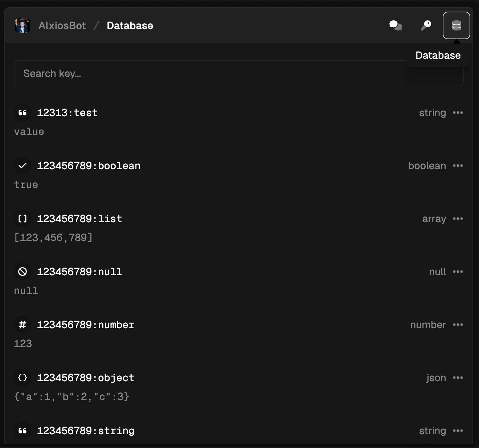Click the quote icon for 123456789:string
The height and width of the screenshot is (448, 479).
tap(22, 431)
